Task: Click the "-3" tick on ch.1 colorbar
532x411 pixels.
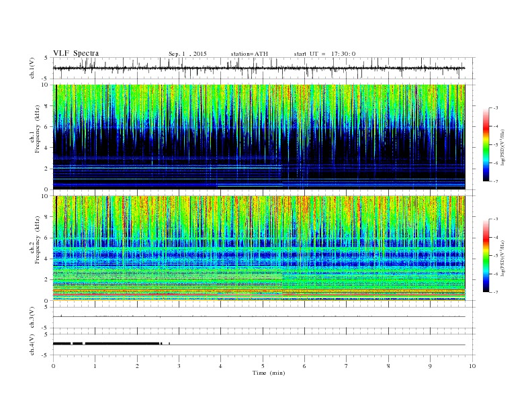Action: coord(495,108)
